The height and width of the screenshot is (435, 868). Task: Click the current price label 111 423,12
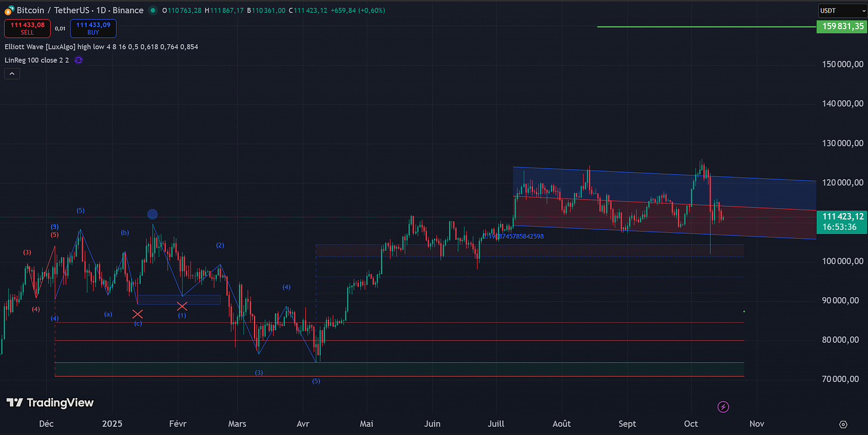tap(841, 217)
